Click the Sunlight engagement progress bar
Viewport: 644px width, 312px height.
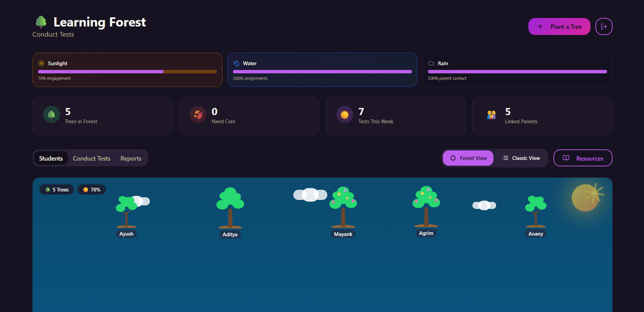coord(127,72)
